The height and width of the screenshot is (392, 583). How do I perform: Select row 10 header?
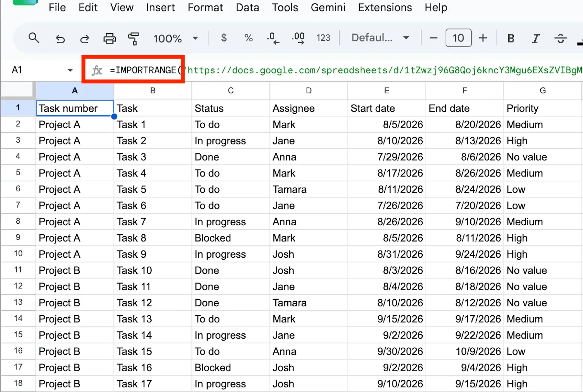pos(18,254)
